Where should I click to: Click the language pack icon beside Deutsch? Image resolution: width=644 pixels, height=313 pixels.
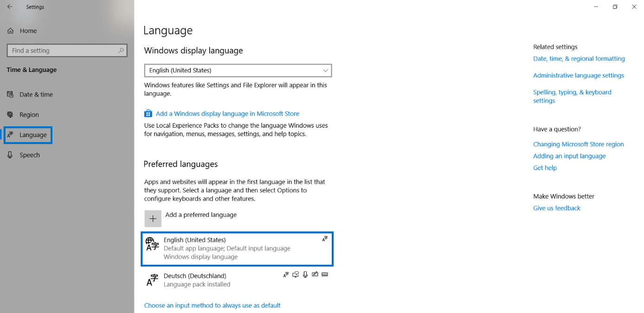(286, 274)
